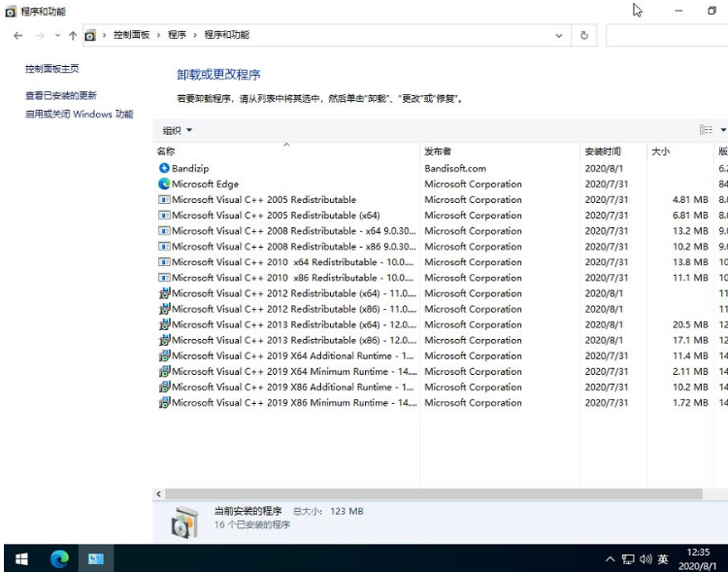Open 控制面板主页 link
Screen dimensions: 728x572
pyautogui.click(x=52, y=69)
